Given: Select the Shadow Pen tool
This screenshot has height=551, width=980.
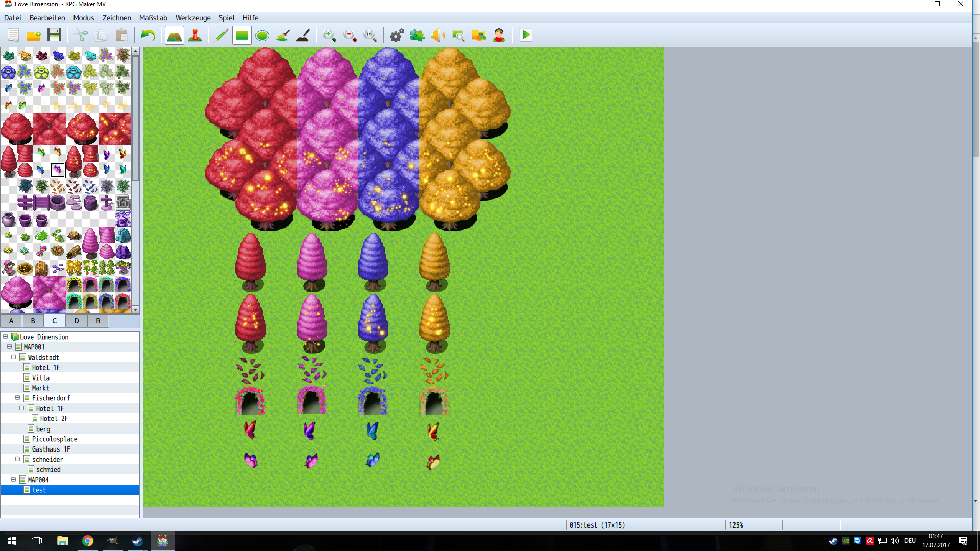Looking at the screenshot, I should tap(303, 36).
